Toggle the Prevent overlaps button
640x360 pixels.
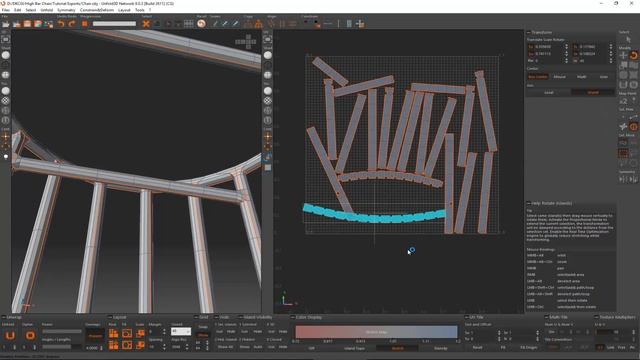click(x=95, y=336)
